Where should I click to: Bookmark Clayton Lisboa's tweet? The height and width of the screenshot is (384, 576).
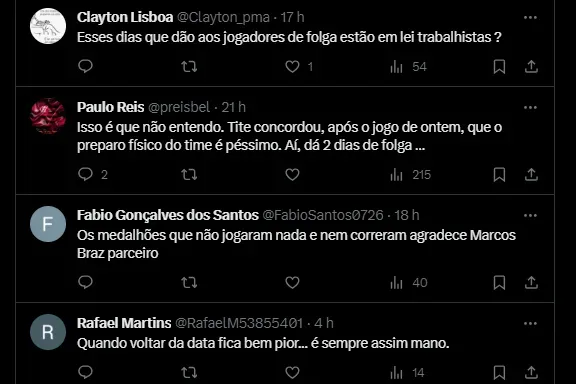[x=499, y=67]
